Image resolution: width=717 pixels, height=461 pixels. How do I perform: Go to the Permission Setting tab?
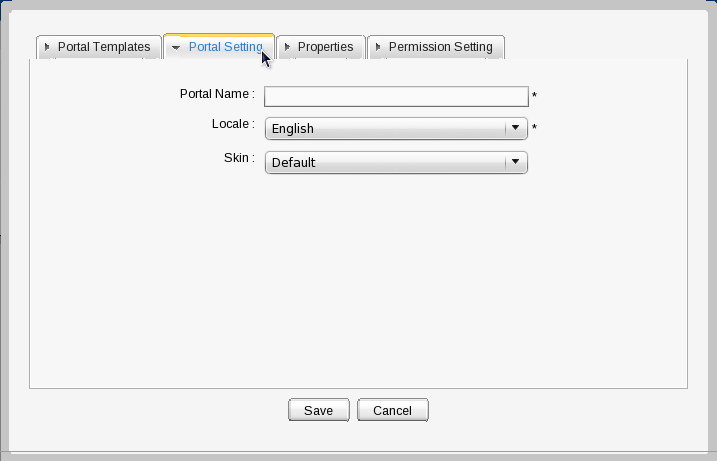[440, 47]
